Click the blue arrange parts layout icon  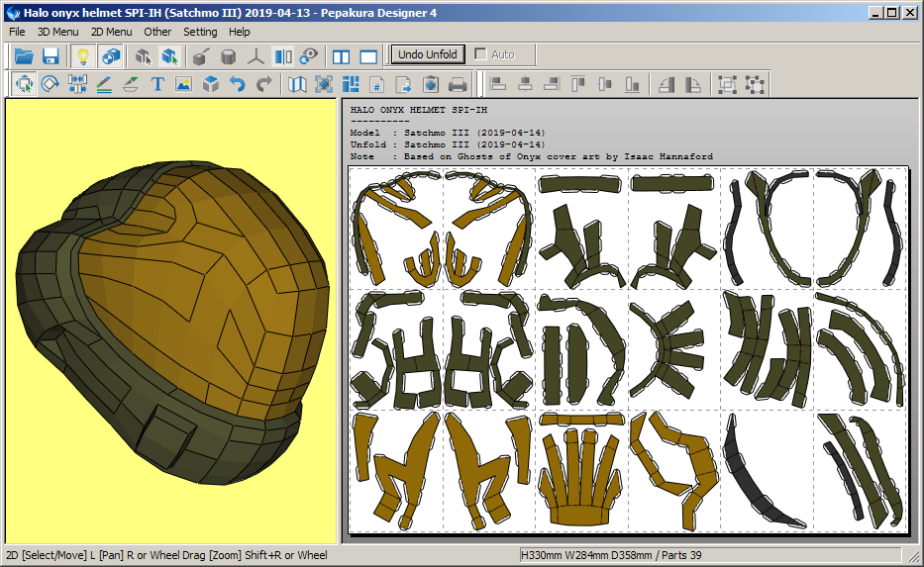point(351,84)
